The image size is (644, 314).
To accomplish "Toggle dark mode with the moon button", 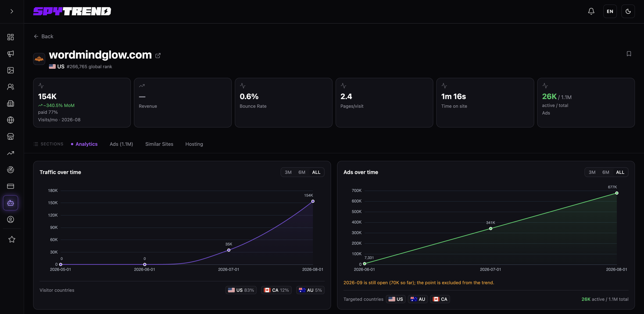I will pos(628,11).
